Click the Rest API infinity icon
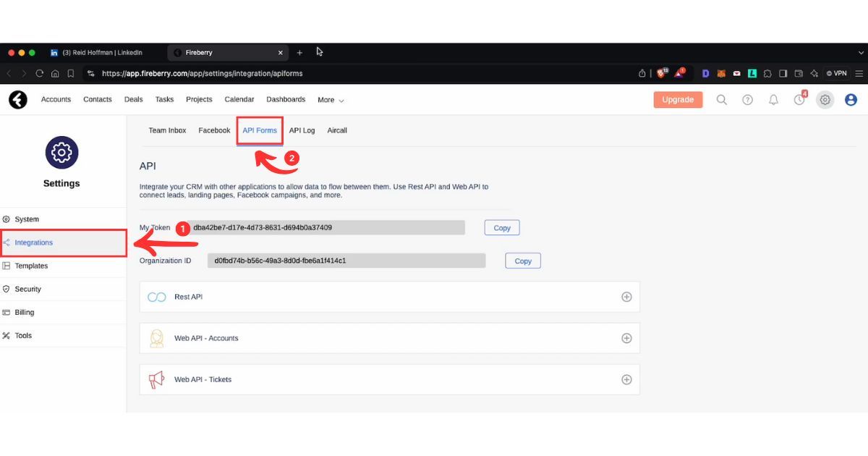 [157, 297]
